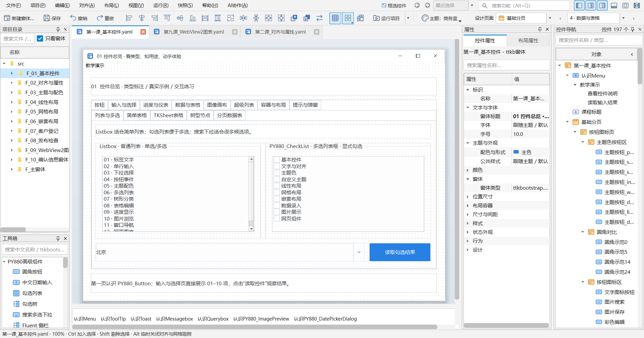Click the 读取勾选结果 blue button
The image size is (644, 338).
coord(400,252)
